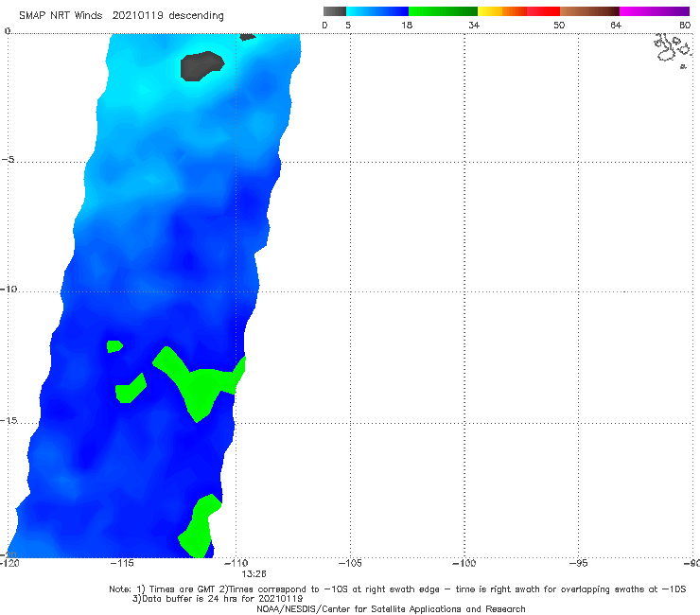Image resolution: width=700 pixels, height=615 pixels.
Task: Click the swath time stamp "13:26"
Action: 254,574
